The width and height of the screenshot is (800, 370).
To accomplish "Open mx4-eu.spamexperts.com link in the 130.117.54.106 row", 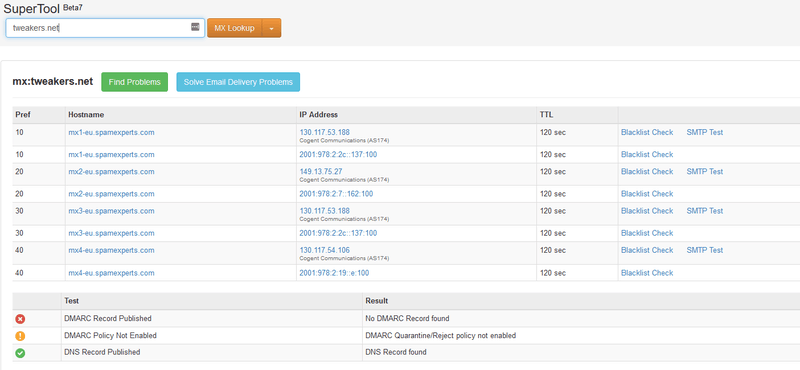I will [x=111, y=250].
